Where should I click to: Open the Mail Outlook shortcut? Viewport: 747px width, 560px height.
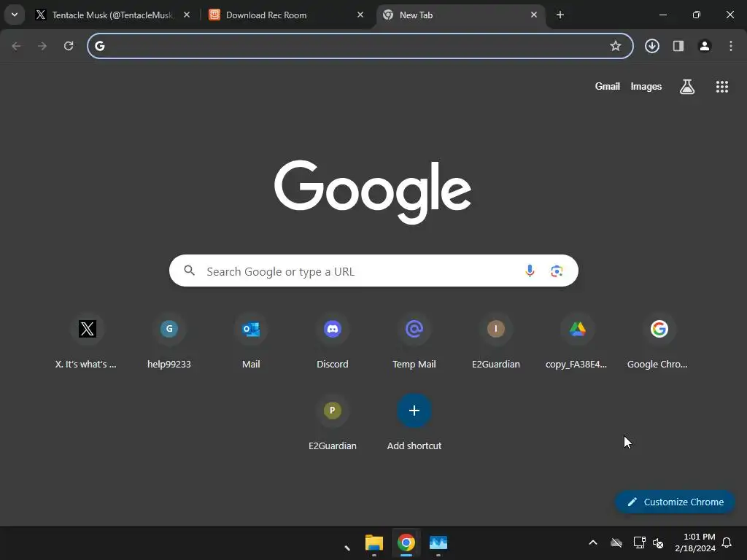(x=251, y=341)
